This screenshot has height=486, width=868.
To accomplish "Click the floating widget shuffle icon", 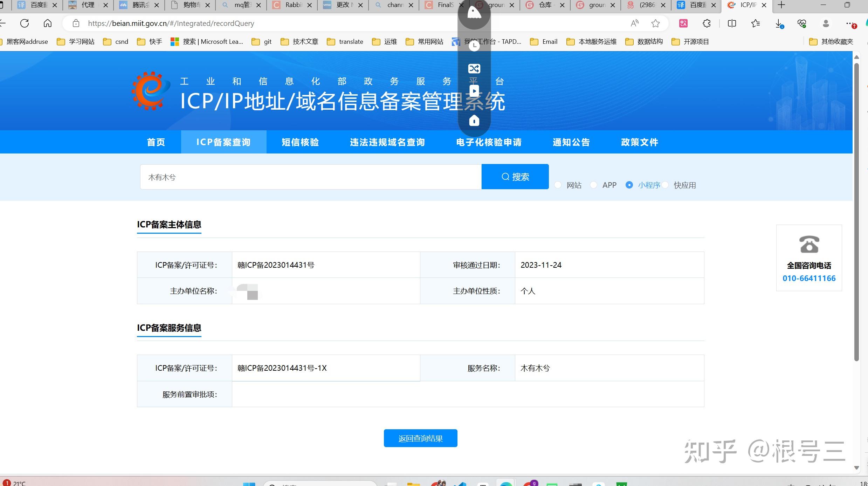I will 474,69.
